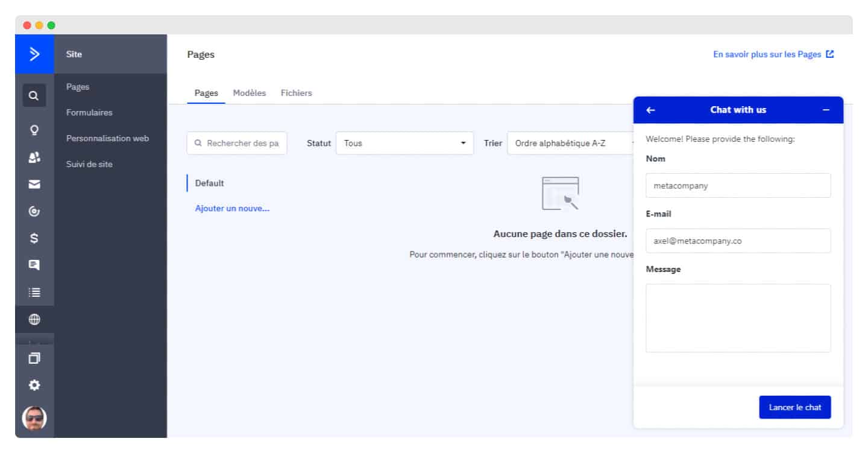Open the Deals dollar icon
This screenshot has height=453, width=868.
(x=34, y=238)
